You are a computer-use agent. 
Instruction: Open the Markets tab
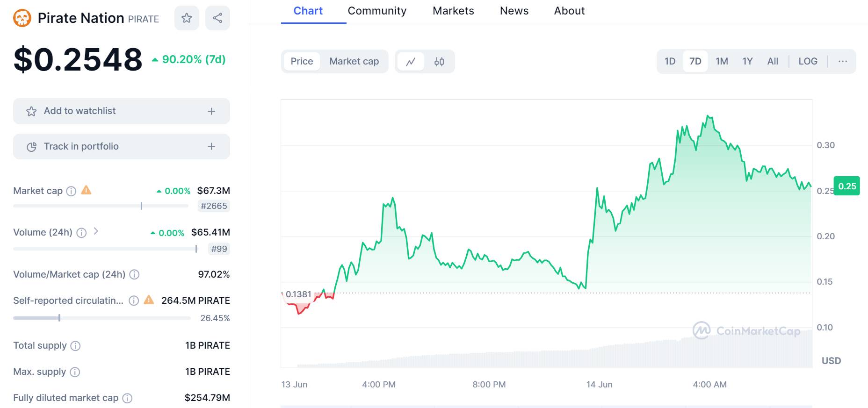[x=453, y=11]
